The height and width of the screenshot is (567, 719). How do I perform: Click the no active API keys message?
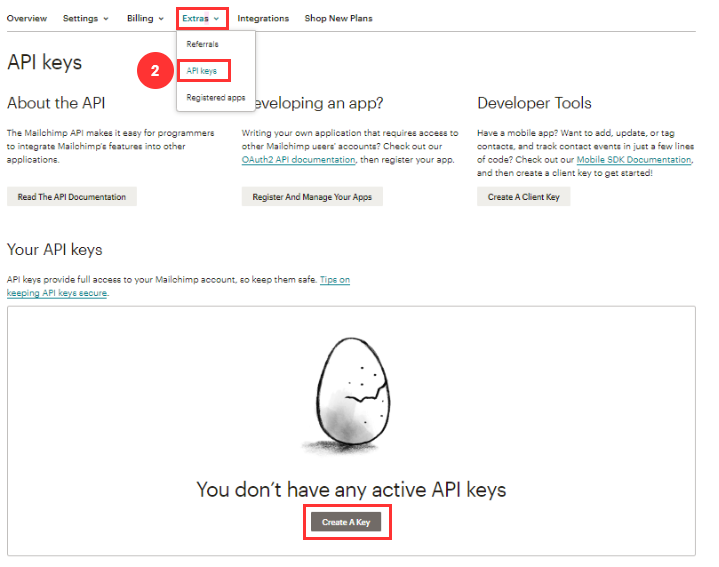coord(351,489)
